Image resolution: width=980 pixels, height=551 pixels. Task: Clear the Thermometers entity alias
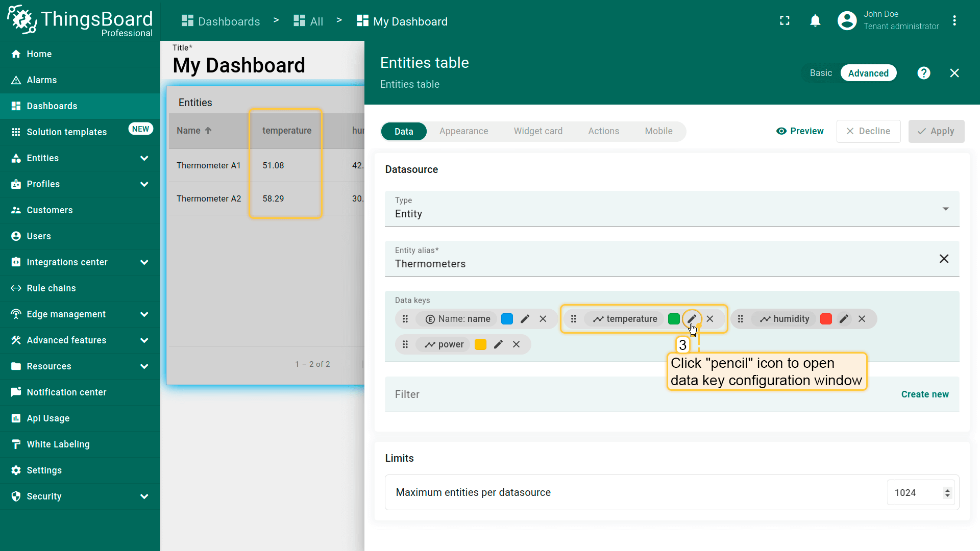[944, 259]
